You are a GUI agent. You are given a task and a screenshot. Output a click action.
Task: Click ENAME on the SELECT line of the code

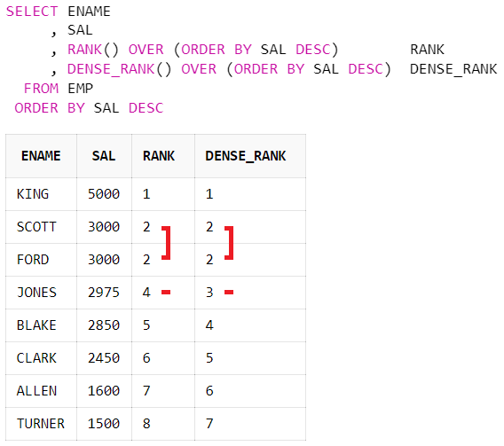point(89,12)
